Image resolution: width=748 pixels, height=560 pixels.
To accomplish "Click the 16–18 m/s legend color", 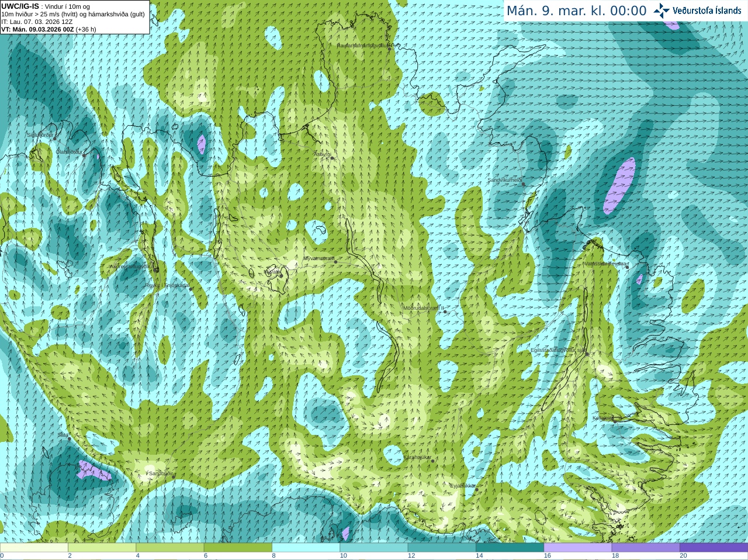I will tap(578, 548).
